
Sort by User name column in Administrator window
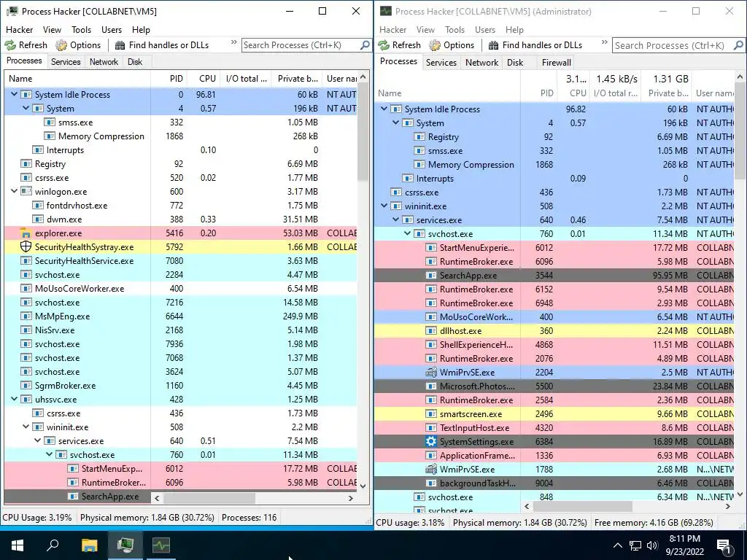point(713,93)
